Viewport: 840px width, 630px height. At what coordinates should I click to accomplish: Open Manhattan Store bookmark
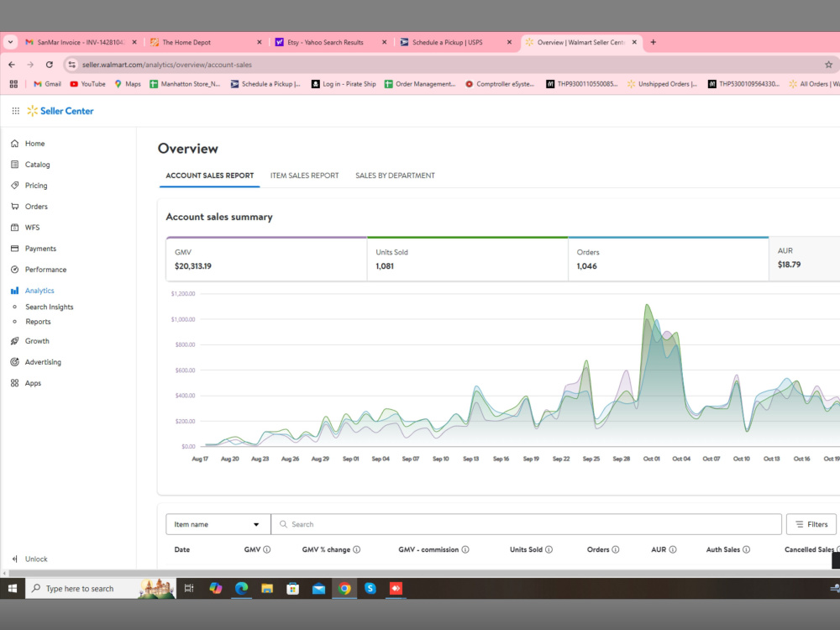[x=185, y=84]
